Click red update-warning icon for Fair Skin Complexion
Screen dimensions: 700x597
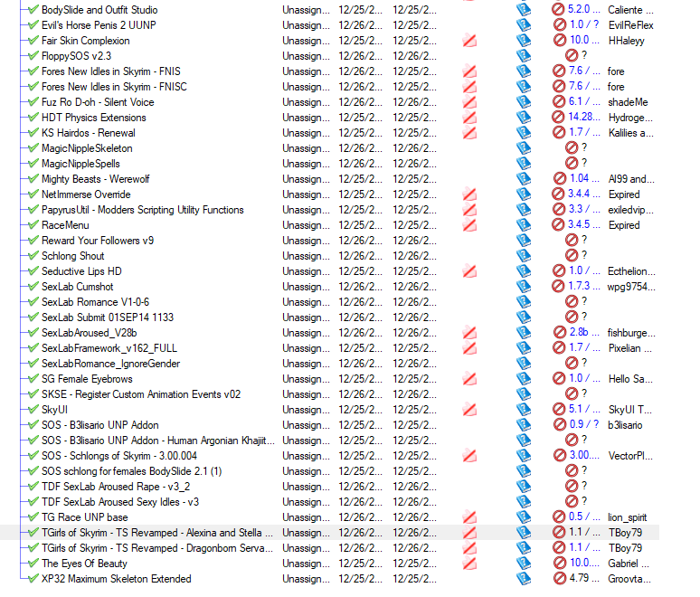560,40
